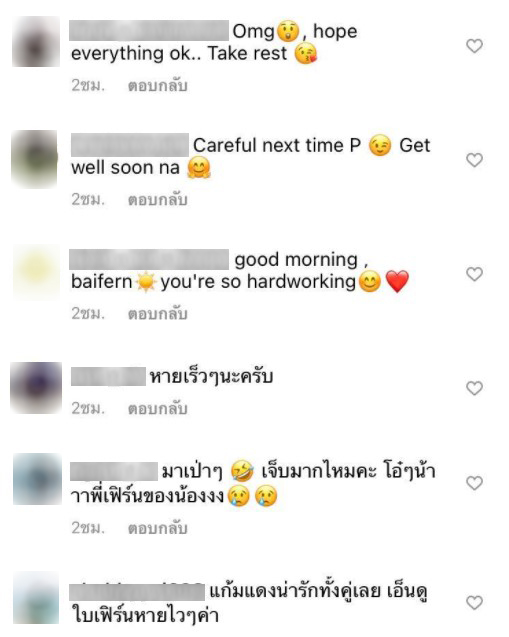Screen dimensions: 509x637
Task: Open yellow avatar of 'good morning' commenter
Action: (37, 271)
